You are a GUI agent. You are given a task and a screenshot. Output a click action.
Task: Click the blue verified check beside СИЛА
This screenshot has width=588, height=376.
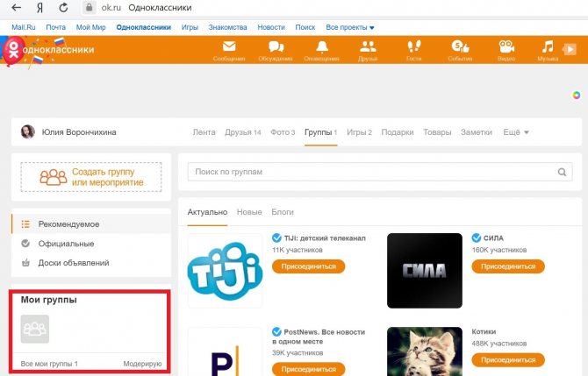tap(477, 238)
